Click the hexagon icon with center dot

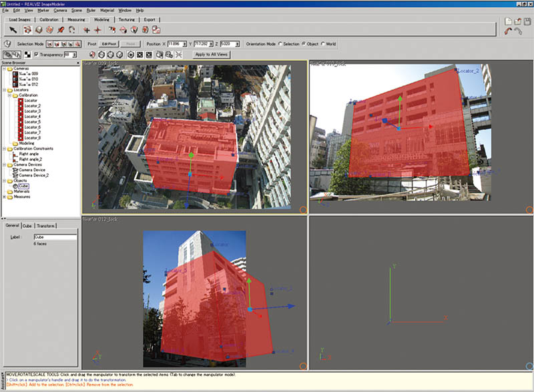[130, 55]
